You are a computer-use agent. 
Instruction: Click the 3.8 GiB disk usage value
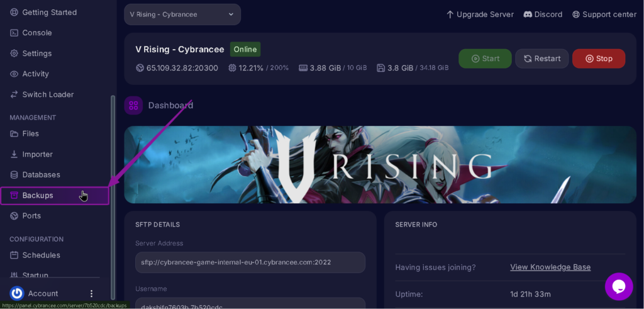click(x=401, y=68)
